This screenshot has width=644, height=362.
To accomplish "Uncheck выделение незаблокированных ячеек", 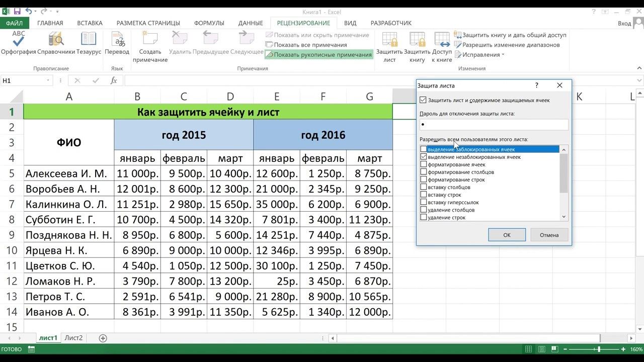I will coord(423,157).
